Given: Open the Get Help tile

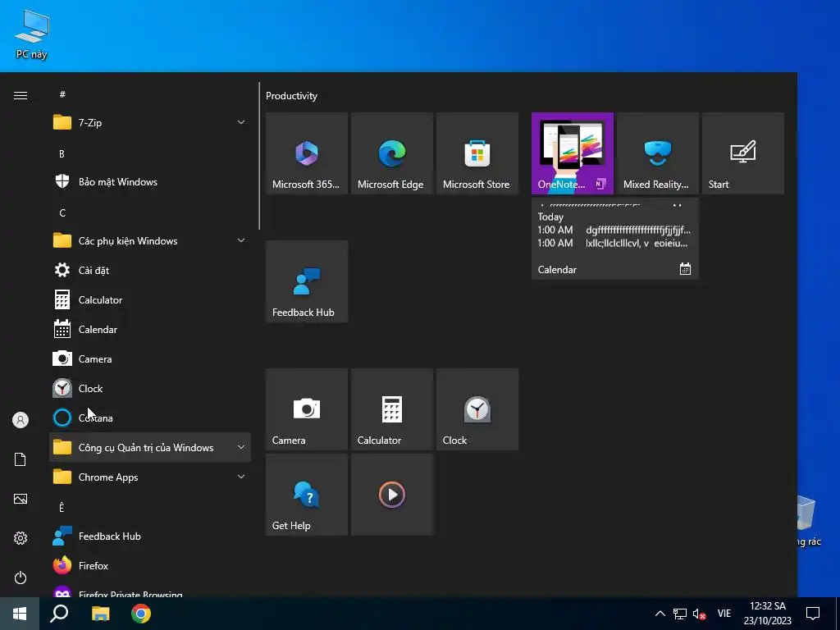Looking at the screenshot, I should [307, 495].
